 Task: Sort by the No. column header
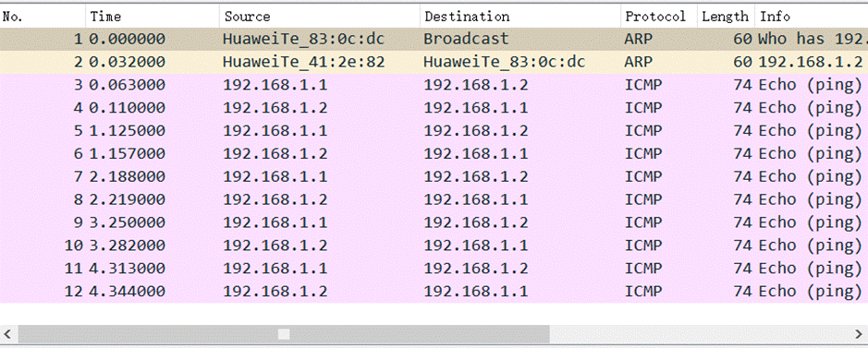pyautogui.click(x=43, y=17)
